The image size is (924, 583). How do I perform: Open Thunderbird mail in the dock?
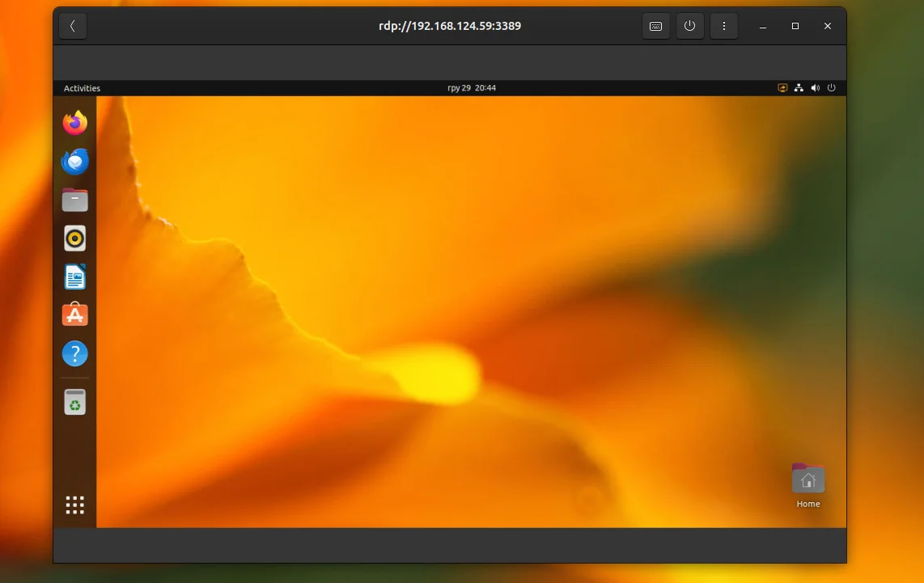pyautogui.click(x=74, y=162)
